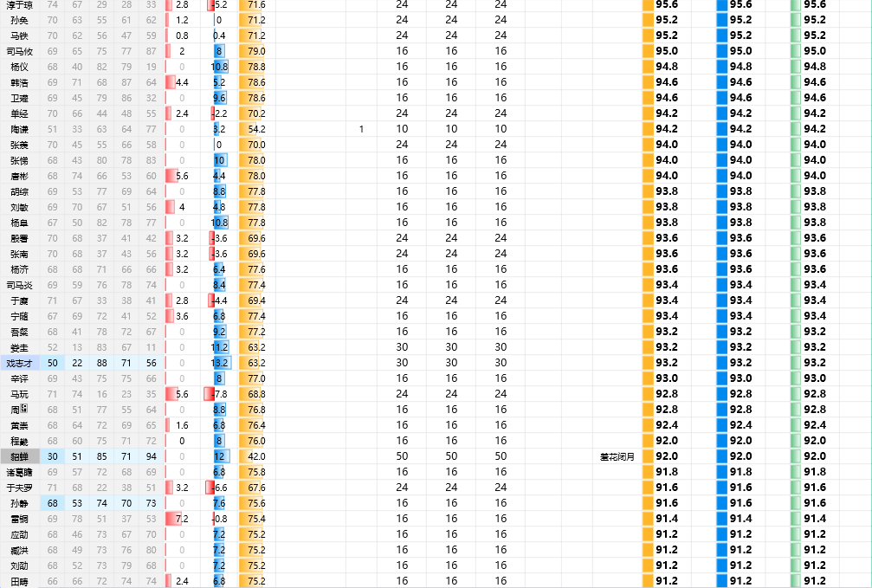Click the value 4.4 in 韩浩's row
The width and height of the screenshot is (872, 588).
coord(182,82)
